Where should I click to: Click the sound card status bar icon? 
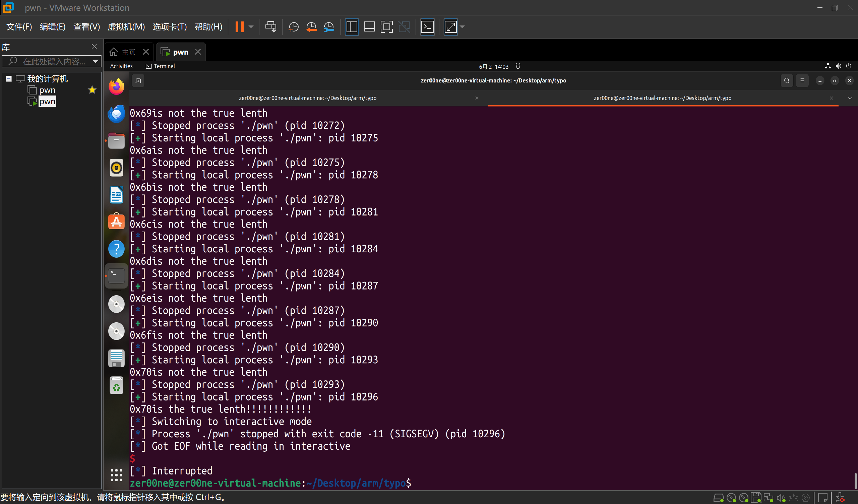click(781, 498)
